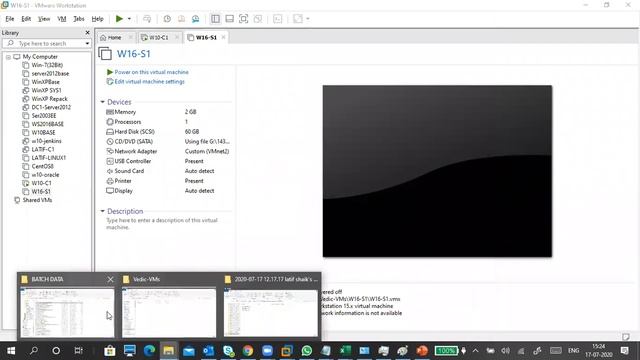
Task: Open the library search dropdown arrow
Action: point(87,43)
